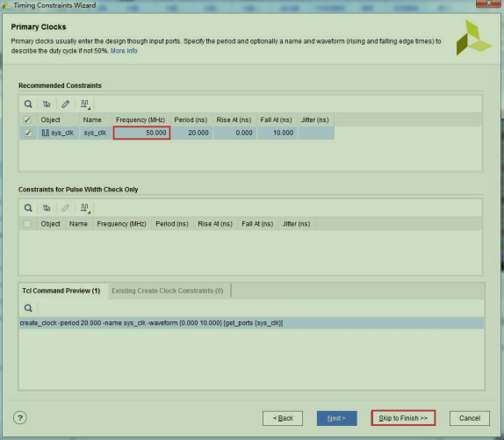This screenshot has width=504, height=440.
Task: Click the Frequency (MHz) header in Recommended Constraints
Action: click(140, 120)
